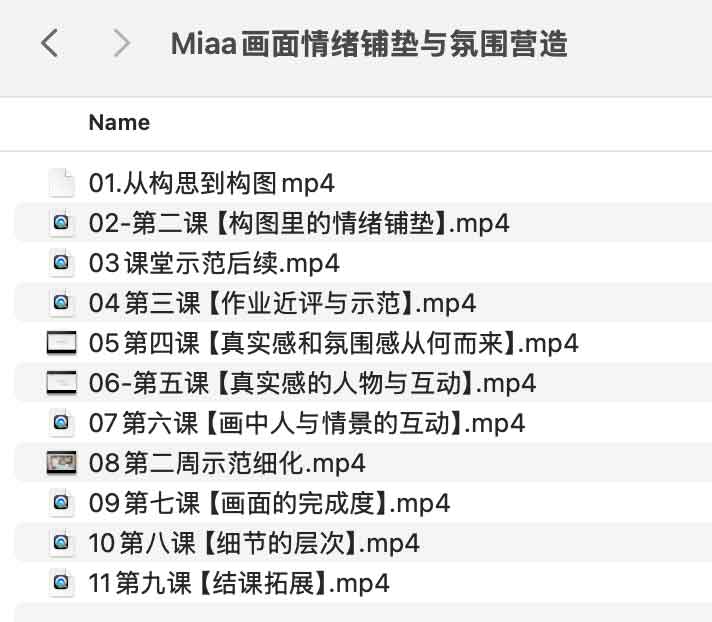
Task: Select the file 11第九课【结课拓展】.mp4
Action: pos(239,583)
